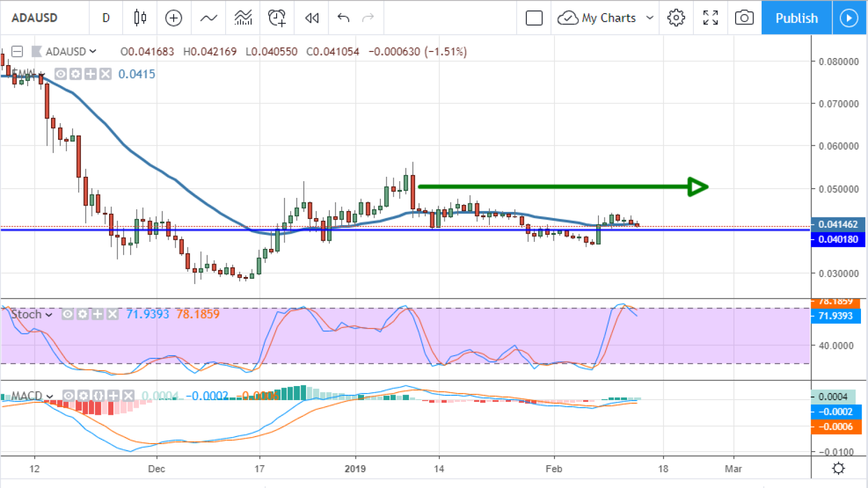Image resolution: width=868 pixels, height=488 pixels.
Task: Toggle Stoch indicator visibility
Action: pos(67,314)
